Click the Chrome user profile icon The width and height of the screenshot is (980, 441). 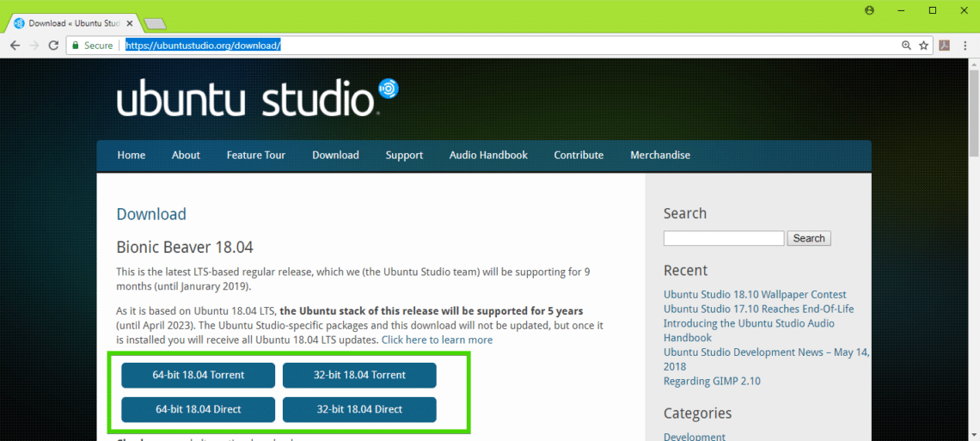pyautogui.click(x=869, y=10)
